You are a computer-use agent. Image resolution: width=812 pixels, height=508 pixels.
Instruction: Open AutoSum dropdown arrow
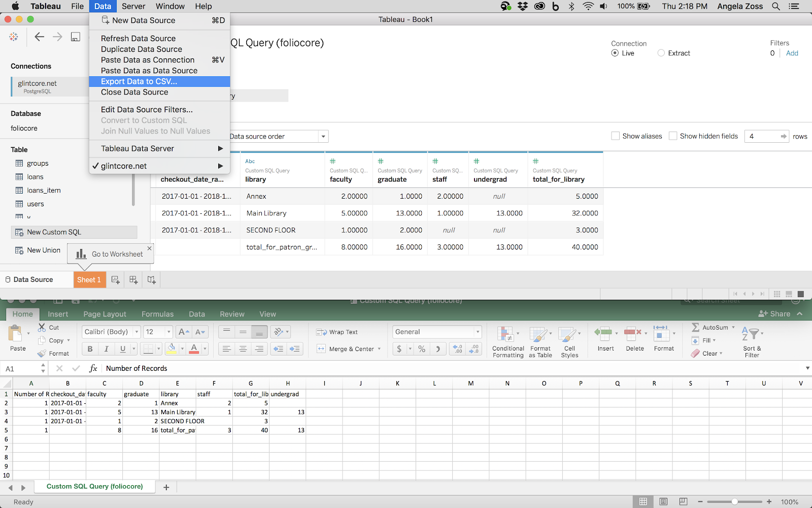(733, 327)
